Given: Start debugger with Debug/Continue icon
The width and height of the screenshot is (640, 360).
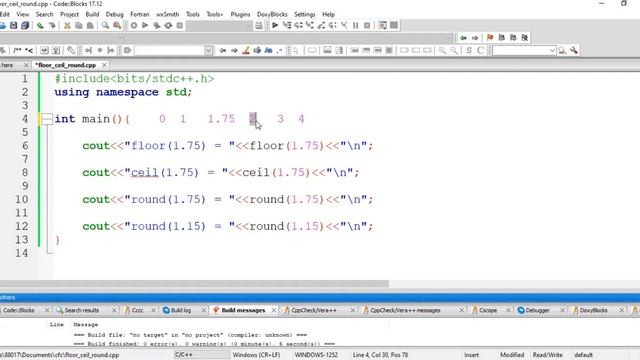Looking at the screenshot, I should click(x=275, y=25).
